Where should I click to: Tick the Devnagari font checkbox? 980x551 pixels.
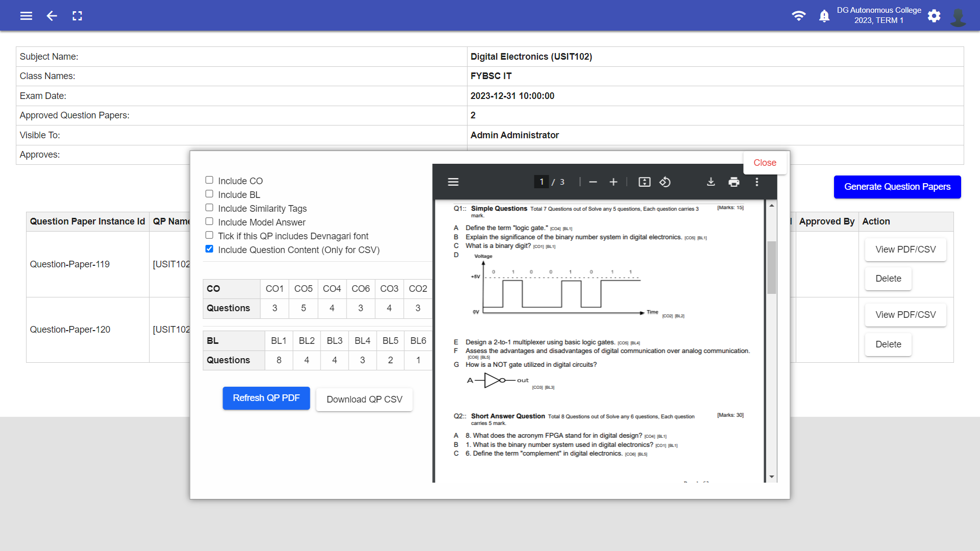point(209,235)
